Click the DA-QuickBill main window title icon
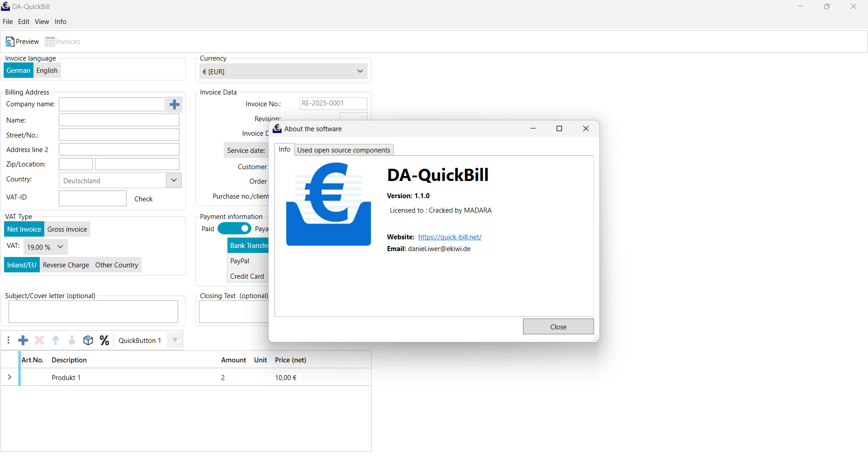The width and height of the screenshot is (868, 466). (5, 6)
